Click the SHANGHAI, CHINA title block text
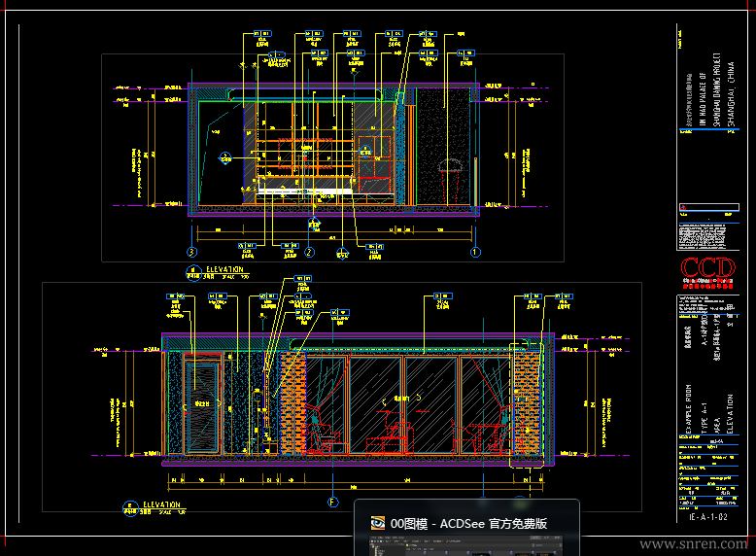The height and width of the screenshot is (556, 756). tap(731, 93)
